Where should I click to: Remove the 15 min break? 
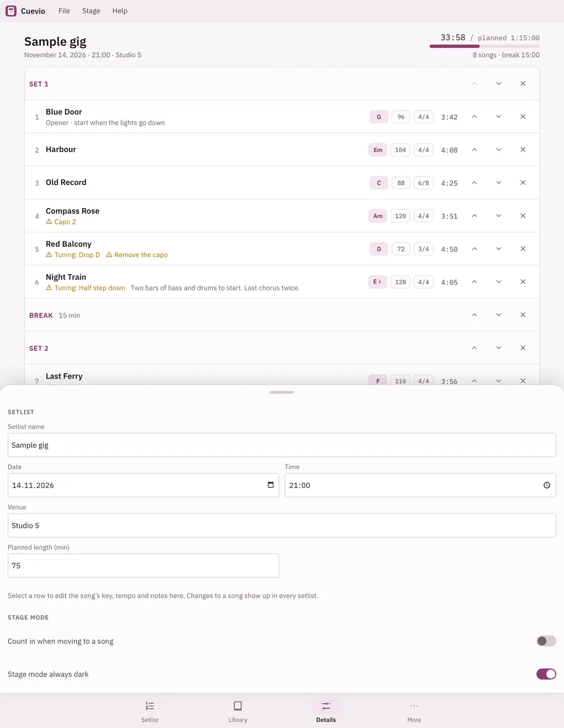pos(523,315)
